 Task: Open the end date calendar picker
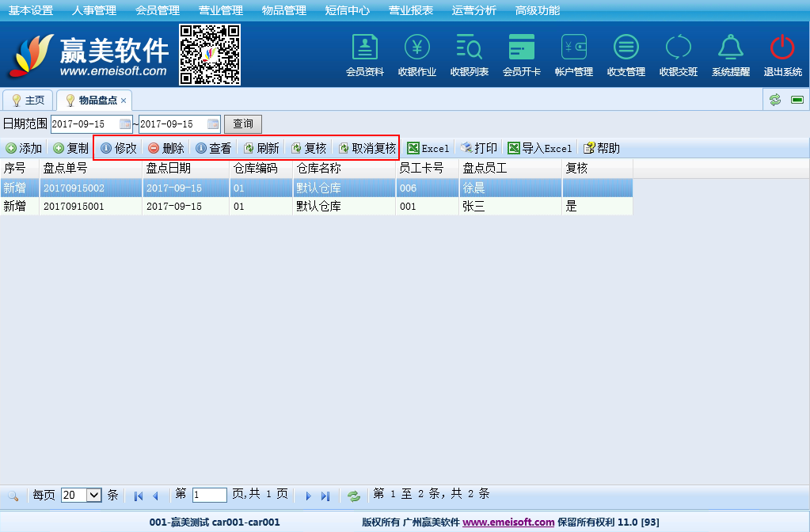point(213,124)
